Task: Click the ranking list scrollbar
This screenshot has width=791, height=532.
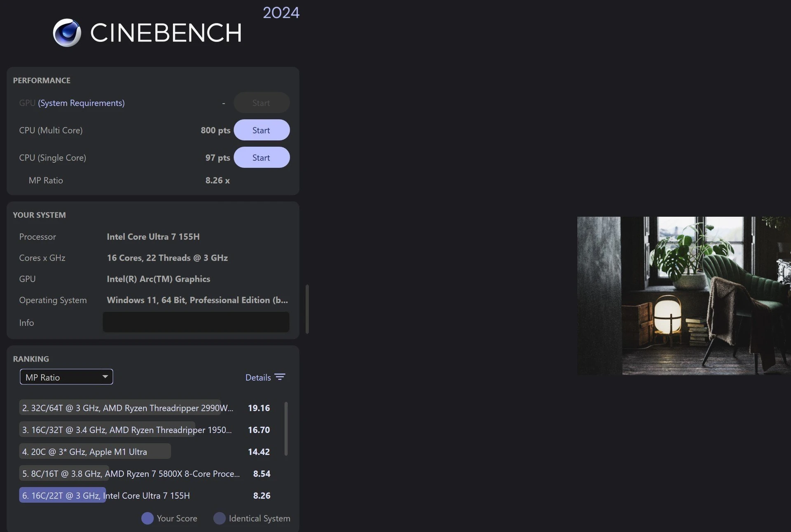Action: pyautogui.click(x=286, y=429)
